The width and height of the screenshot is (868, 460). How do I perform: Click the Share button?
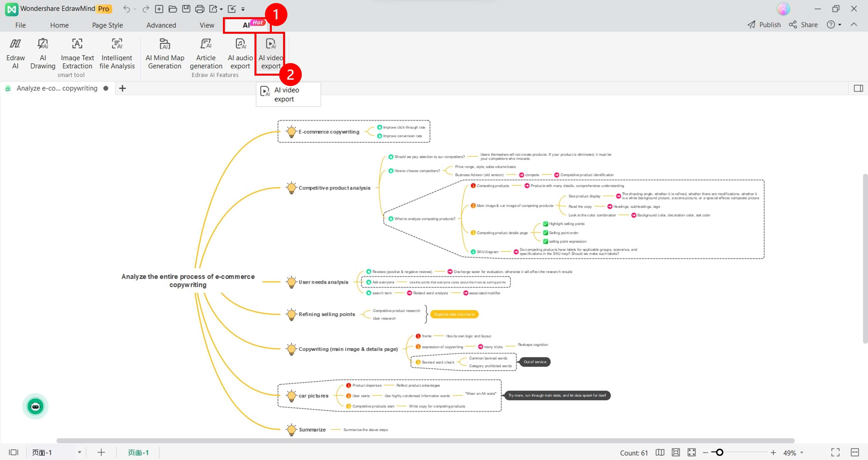pyautogui.click(x=803, y=25)
